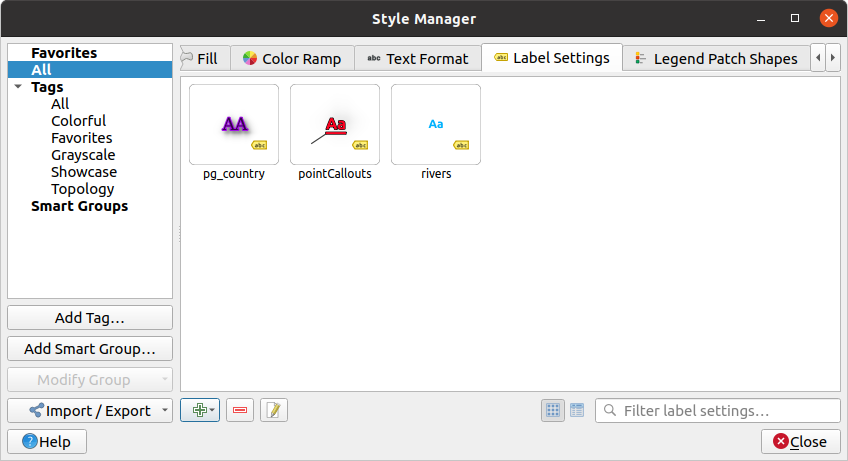Click the add item plus icon
Image resolution: width=848 pixels, height=461 pixels.
(199, 411)
